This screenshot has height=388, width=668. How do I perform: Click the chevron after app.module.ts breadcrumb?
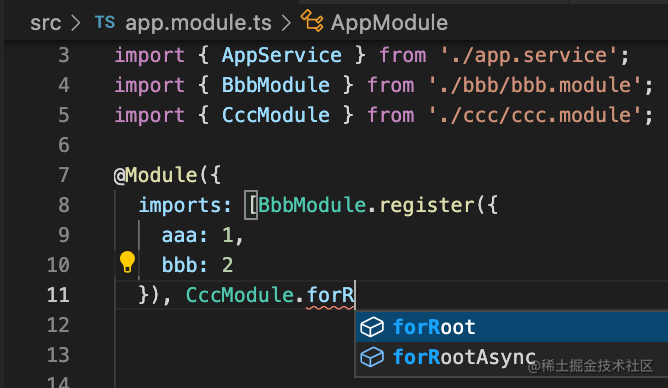coord(286,23)
